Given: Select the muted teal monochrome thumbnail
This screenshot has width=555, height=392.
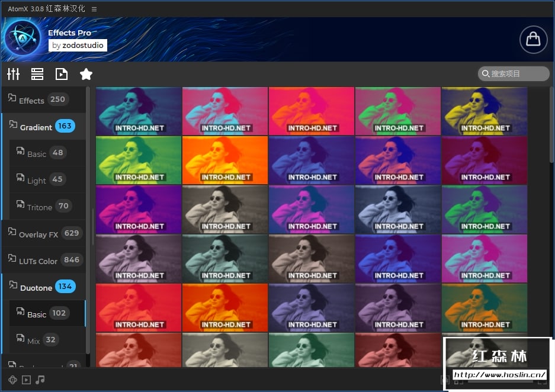Looking at the screenshot, I should click(x=225, y=259).
